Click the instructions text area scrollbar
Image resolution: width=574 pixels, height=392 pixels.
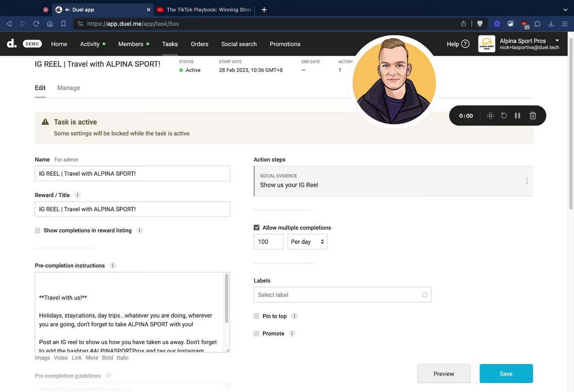(226, 298)
